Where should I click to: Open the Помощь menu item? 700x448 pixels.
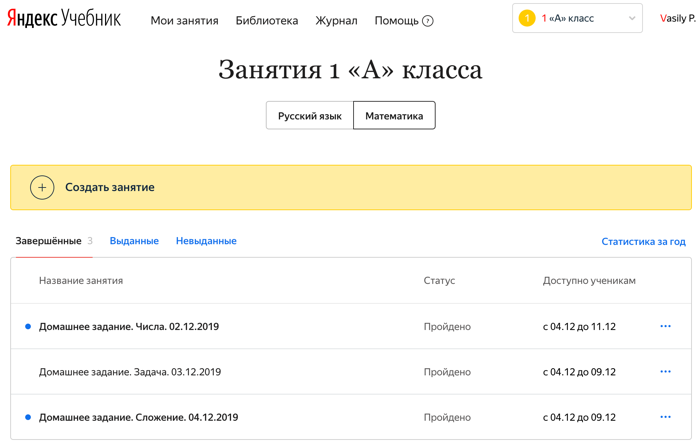(x=396, y=21)
